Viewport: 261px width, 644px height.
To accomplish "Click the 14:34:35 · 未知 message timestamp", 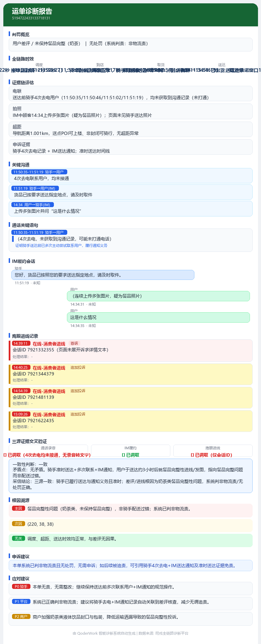I will coord(83,326).
